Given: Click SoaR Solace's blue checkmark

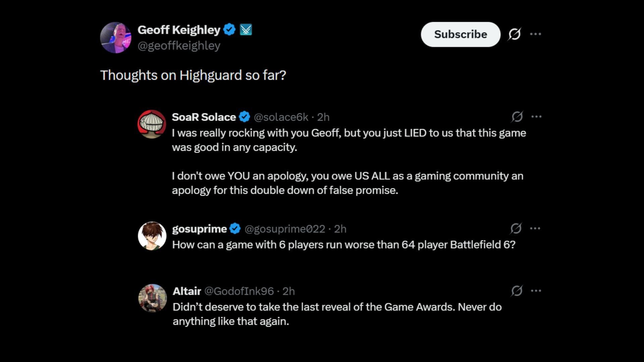Looking at the screenshot, I should 245,117.
